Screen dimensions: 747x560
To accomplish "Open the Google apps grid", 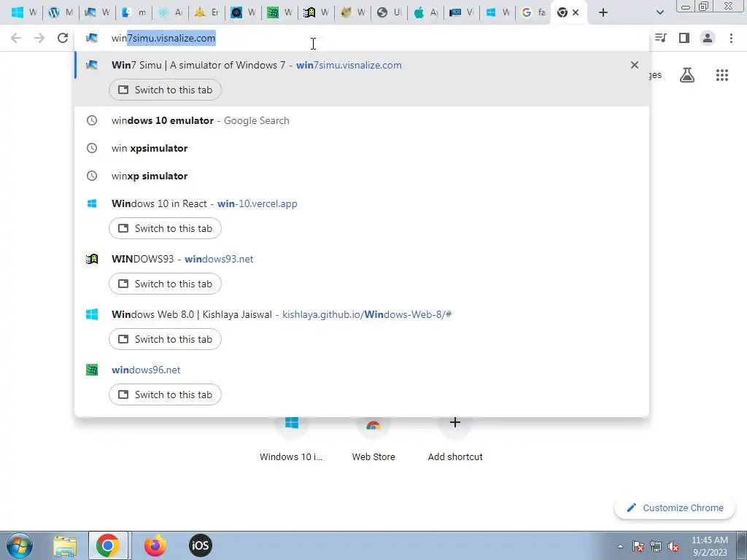I will pos(722,75).
